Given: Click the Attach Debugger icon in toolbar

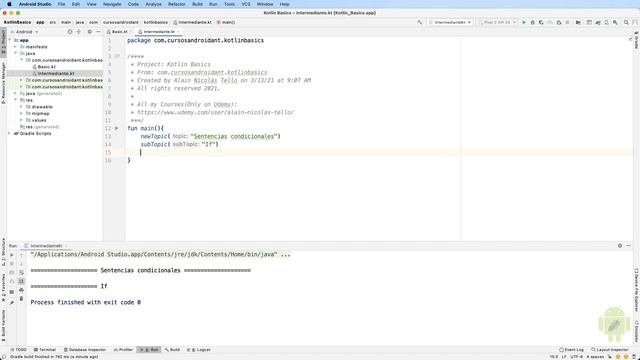Looking at the screenshot, I should (559, 22).
